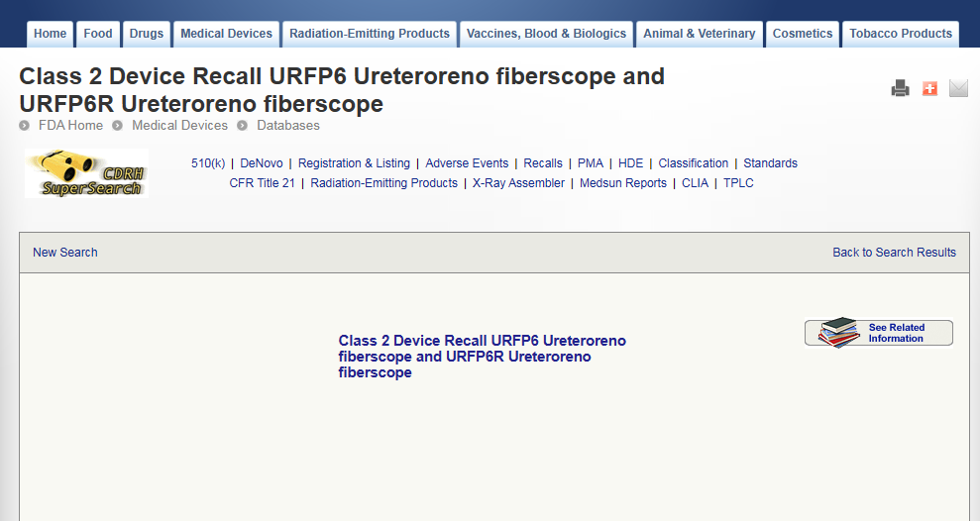Open the CLIA link

pos(695,183)
